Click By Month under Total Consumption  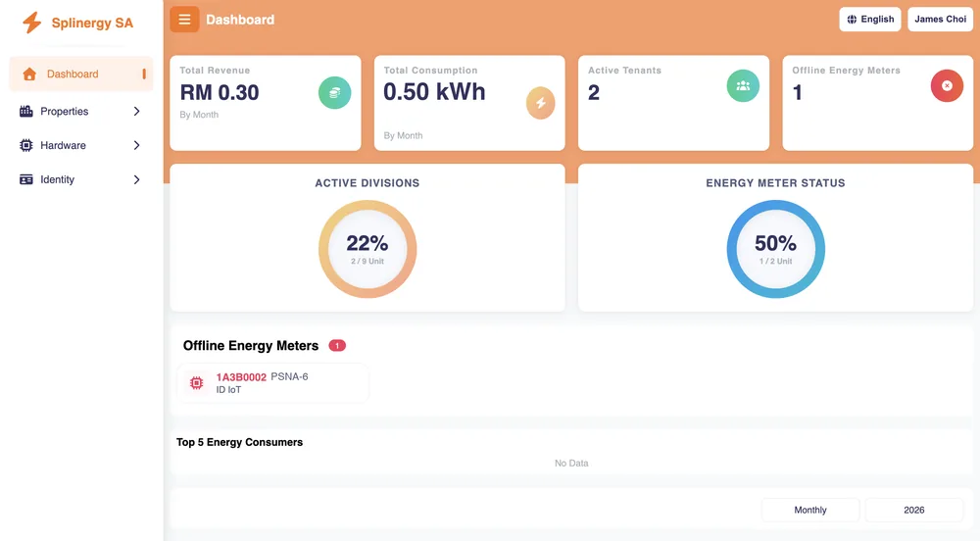pyautogui.click(x=403, y=135)
